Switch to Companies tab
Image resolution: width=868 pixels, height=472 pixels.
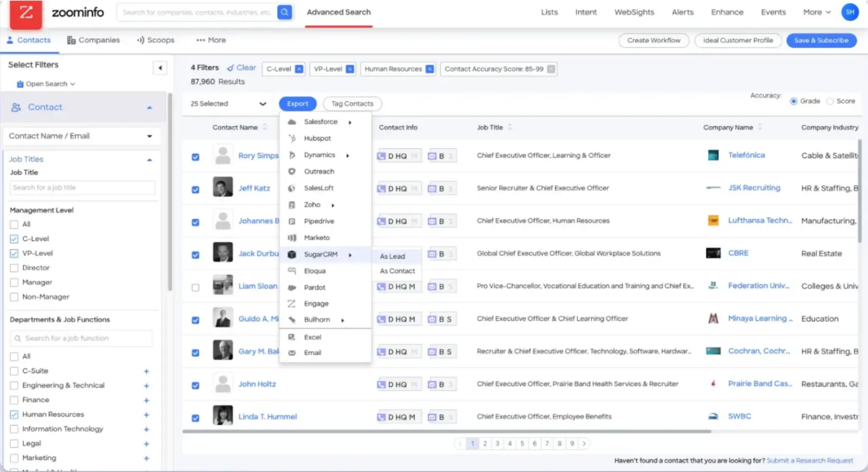tap(93, 40)
